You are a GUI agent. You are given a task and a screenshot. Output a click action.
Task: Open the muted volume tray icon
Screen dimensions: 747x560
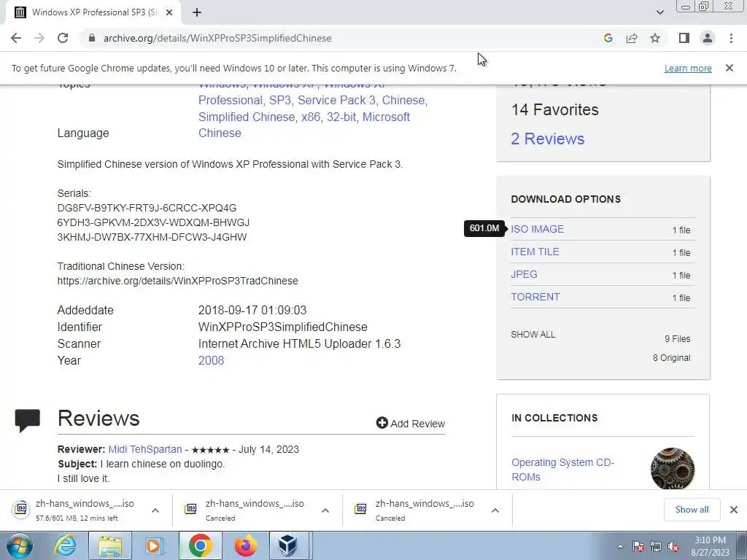[x=673, y=547]
